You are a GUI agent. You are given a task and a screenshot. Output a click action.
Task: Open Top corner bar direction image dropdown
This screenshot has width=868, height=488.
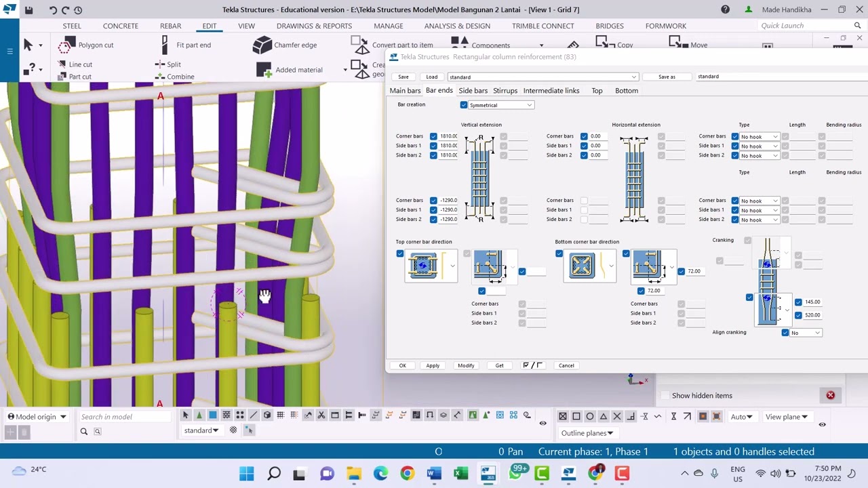452,266
